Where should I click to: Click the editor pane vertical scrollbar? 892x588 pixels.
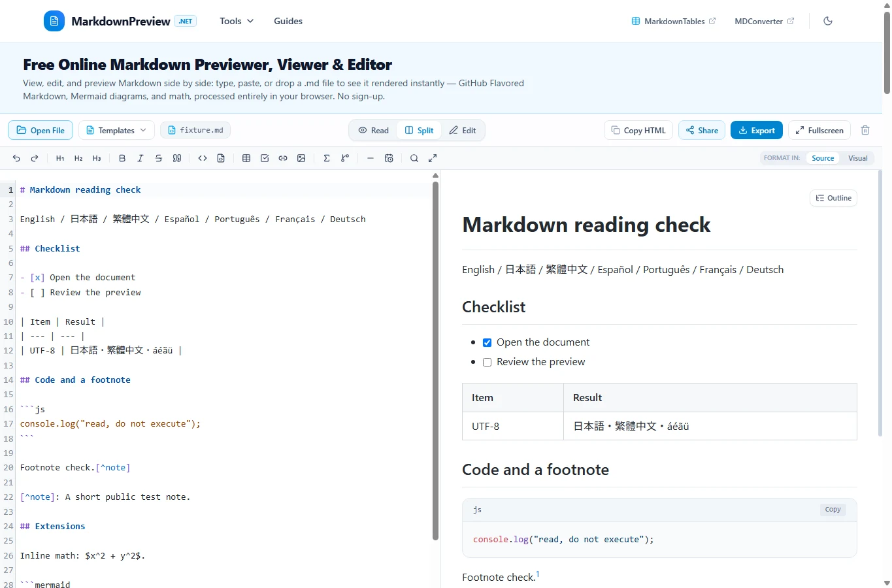[x=435, y=361]
